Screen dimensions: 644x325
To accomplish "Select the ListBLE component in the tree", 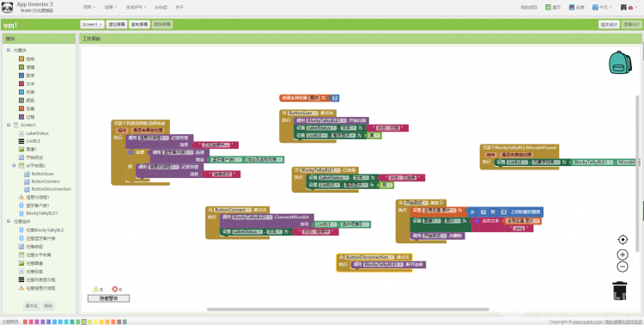I will pyautogui.click(x=29, y=141).
